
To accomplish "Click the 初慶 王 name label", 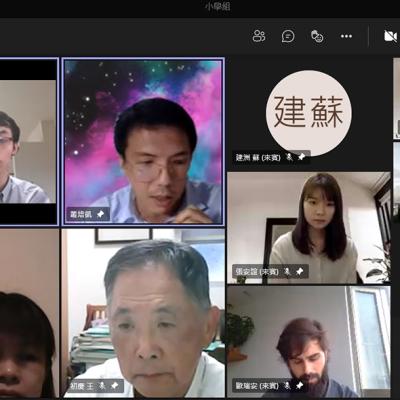I will [x=82, y=386].
